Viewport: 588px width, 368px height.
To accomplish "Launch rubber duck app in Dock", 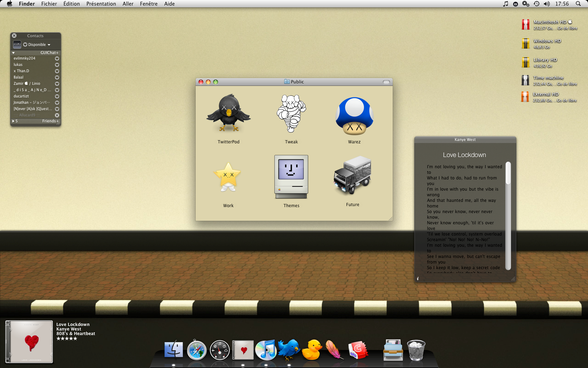I will [x=312, y=350].
